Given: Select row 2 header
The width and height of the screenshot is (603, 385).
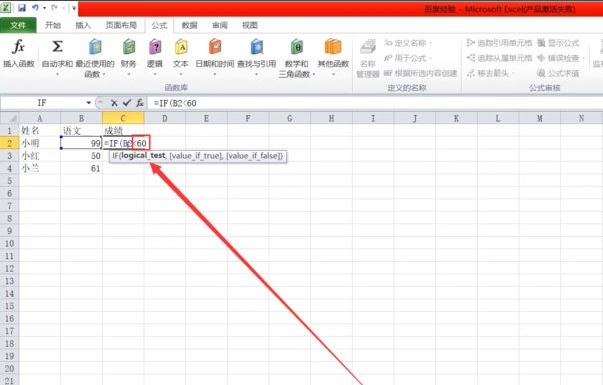Looking at the screenshot, I should [10, 143].
